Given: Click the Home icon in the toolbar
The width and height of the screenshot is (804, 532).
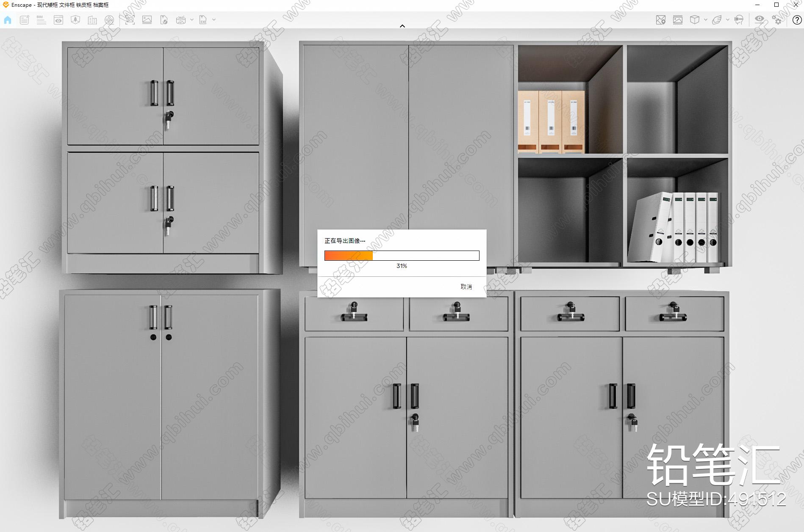Looking at the screenshot, I should [8, 20].
